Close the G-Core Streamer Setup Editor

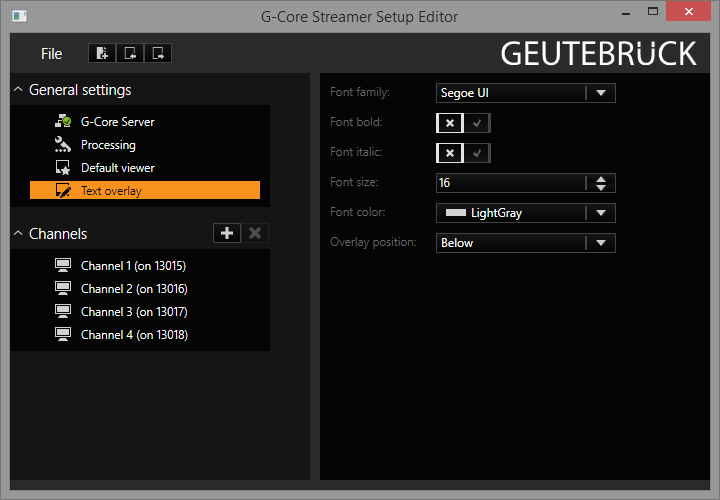[x=688, y=11]
